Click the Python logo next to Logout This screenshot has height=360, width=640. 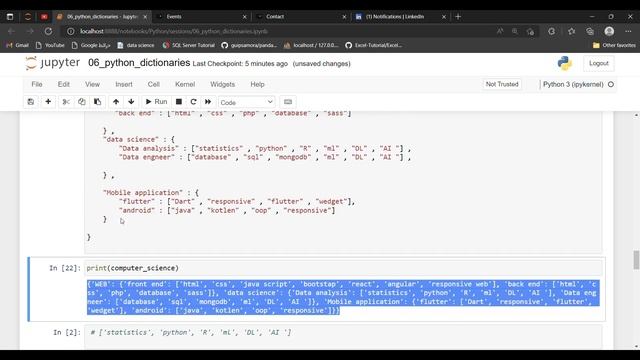[564, 63]
